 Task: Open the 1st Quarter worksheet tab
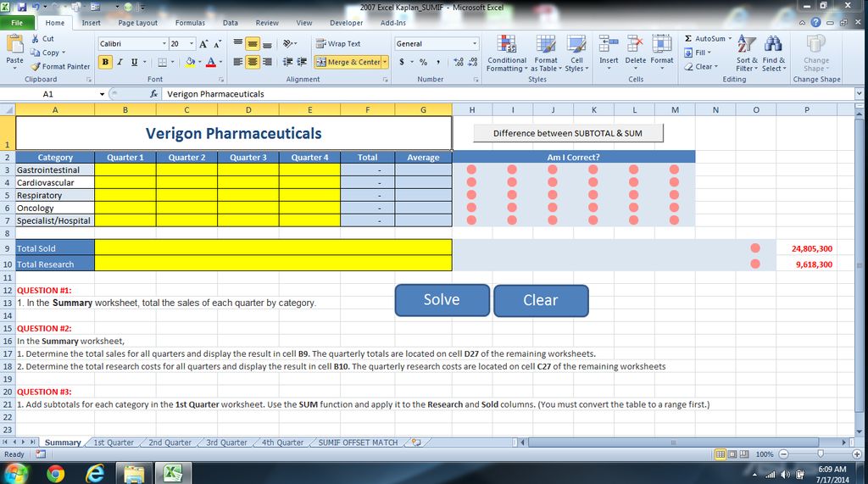114,442
